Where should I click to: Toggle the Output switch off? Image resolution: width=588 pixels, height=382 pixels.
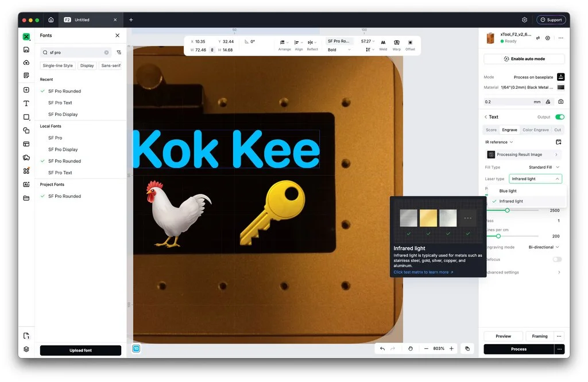pos(560,117)
